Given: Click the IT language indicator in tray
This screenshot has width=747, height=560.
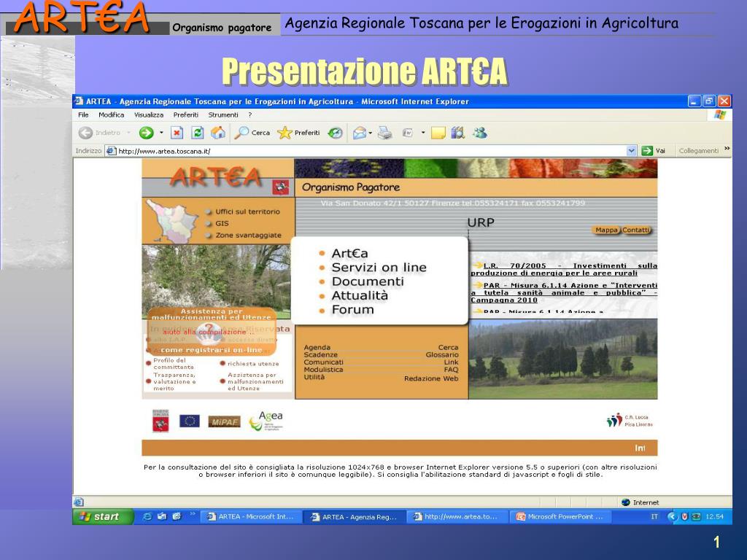Looking at the screenshot, I should [x=654, y=517].
